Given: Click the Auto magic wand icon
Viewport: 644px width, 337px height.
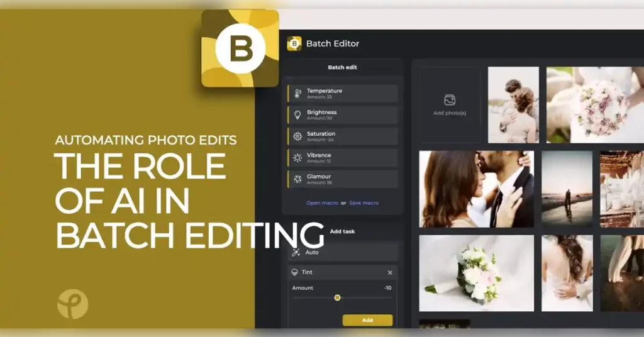Looking at the screenshot, I should click(295, 252).
